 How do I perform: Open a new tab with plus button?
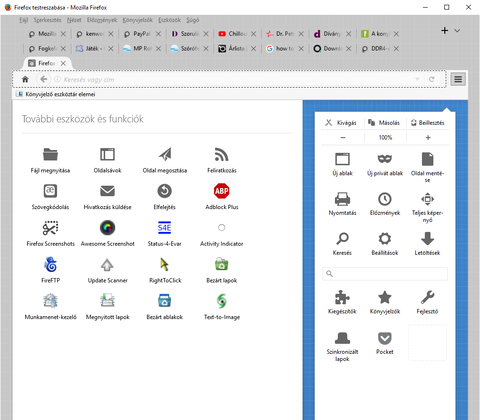[445, 31]
